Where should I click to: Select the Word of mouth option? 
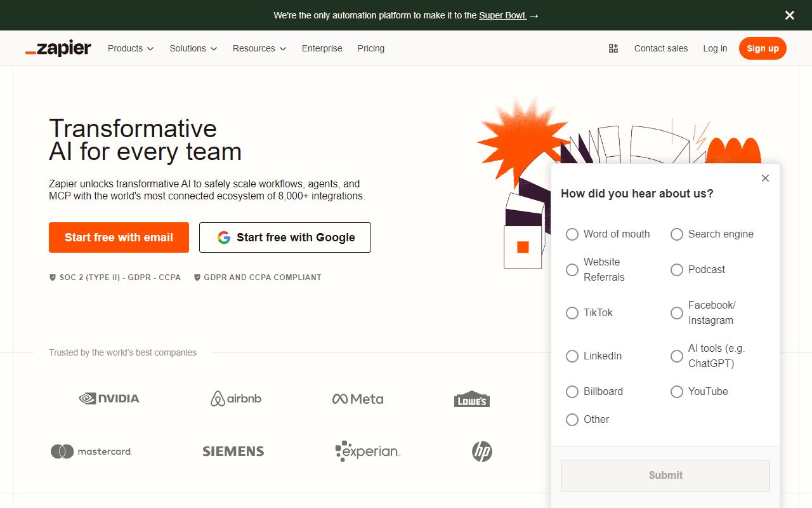[572, 234]
